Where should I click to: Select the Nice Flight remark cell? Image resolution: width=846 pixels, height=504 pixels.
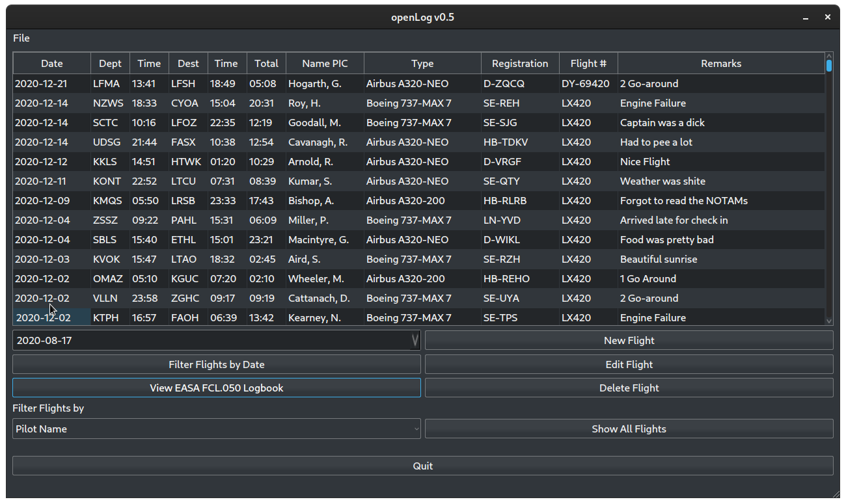pos(721,161)
